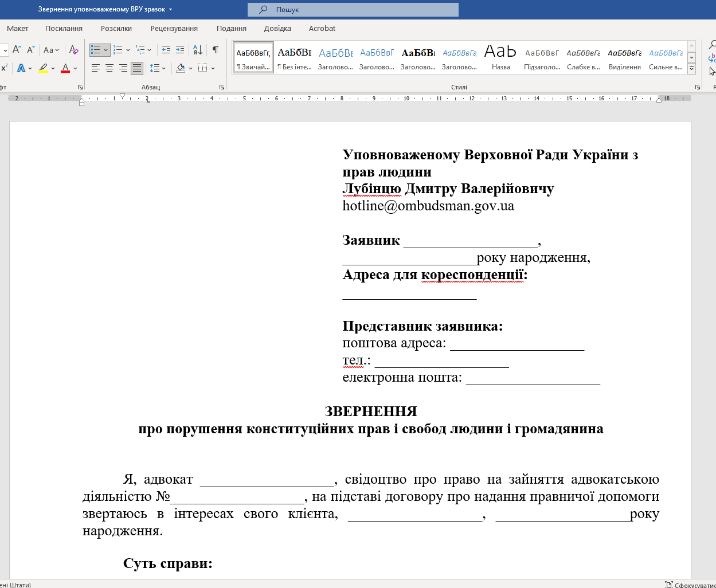Open the Абзац settings dialog launcher
The width and height of the screenshot is (716, 588).
pos(222,87)
